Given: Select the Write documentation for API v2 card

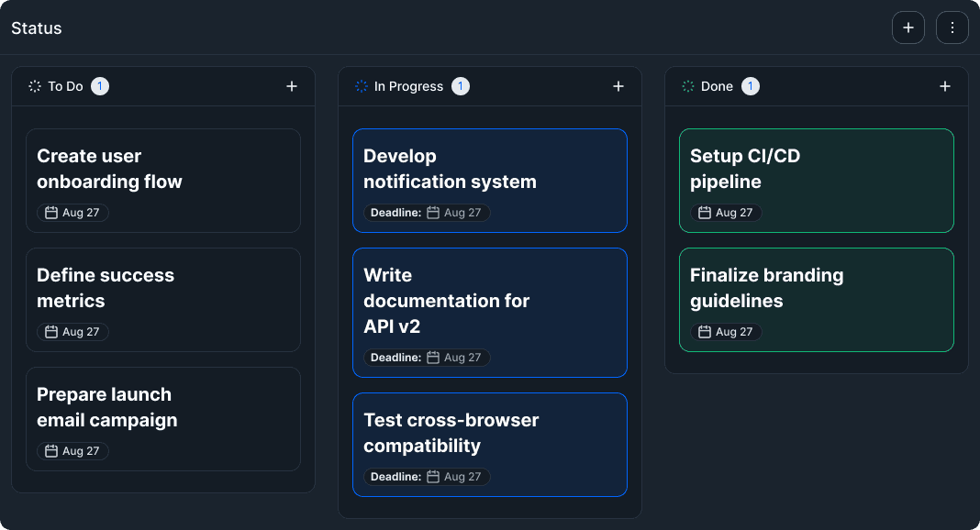Looking at the screenshot, I should click(490, 301).
